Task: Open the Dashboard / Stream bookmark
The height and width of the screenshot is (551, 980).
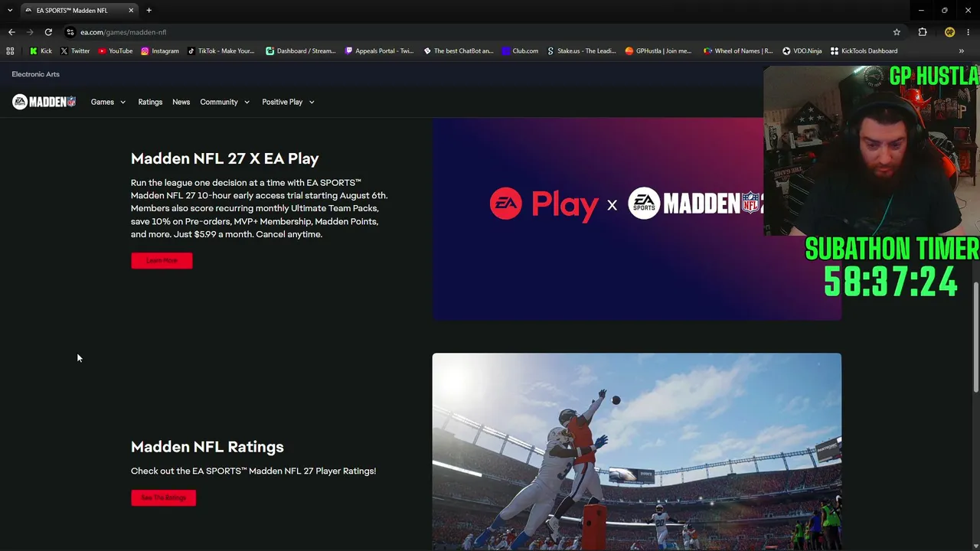Action: [x=301, y=51]
